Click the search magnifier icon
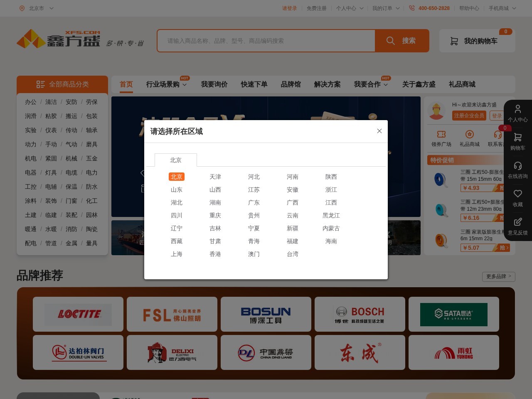This screenshot has width=532, height=399. 390,41
